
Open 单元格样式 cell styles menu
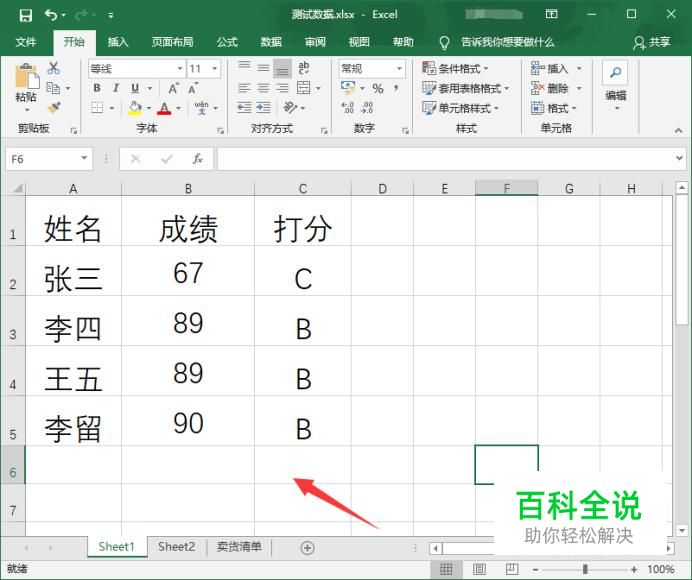(x=460, y=108)
